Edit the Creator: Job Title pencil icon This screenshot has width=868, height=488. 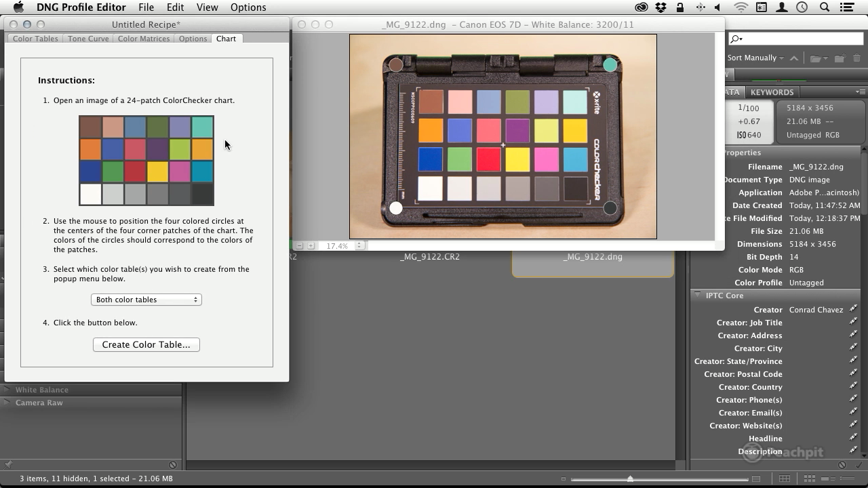(x=854, y=322)
